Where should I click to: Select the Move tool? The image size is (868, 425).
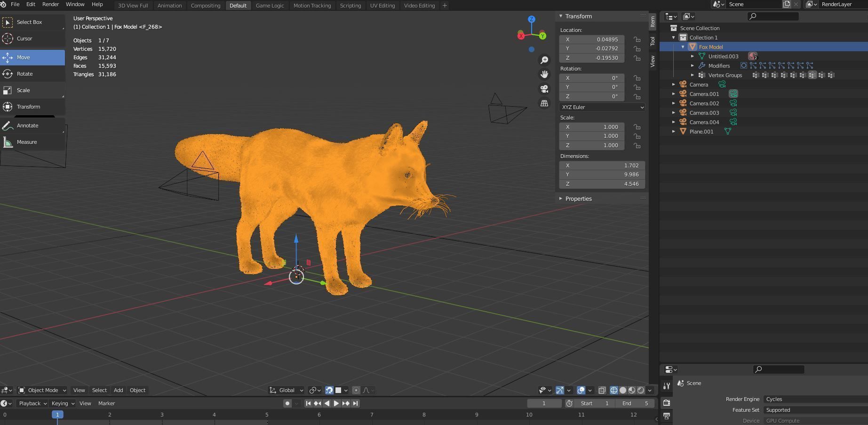point(32,57)
